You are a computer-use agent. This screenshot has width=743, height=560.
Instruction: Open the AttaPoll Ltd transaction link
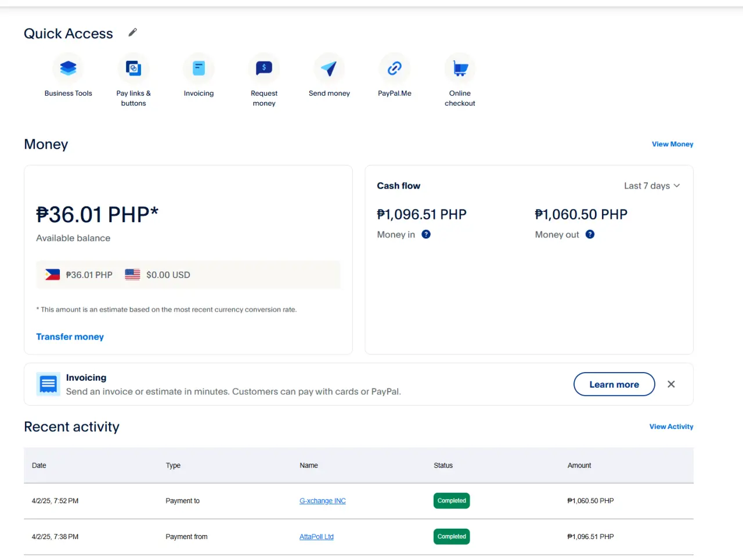(x=316, y=537)
